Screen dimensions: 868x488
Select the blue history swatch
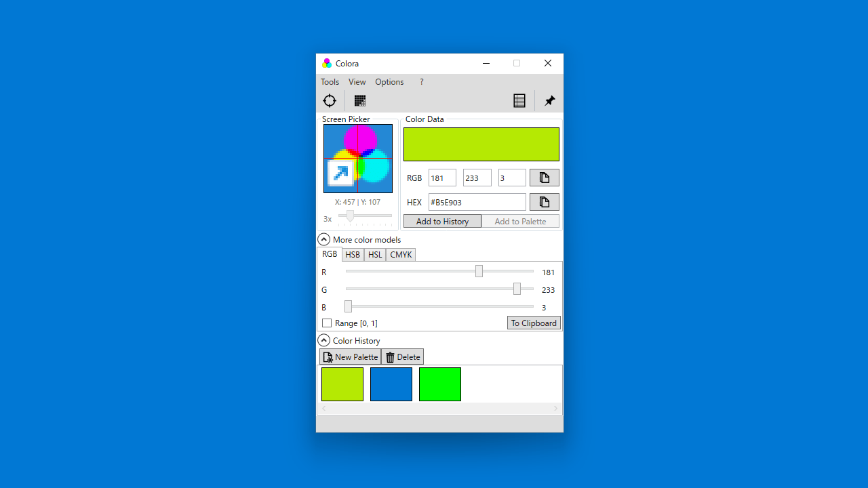pyautogui.click(x=391, y=384)
